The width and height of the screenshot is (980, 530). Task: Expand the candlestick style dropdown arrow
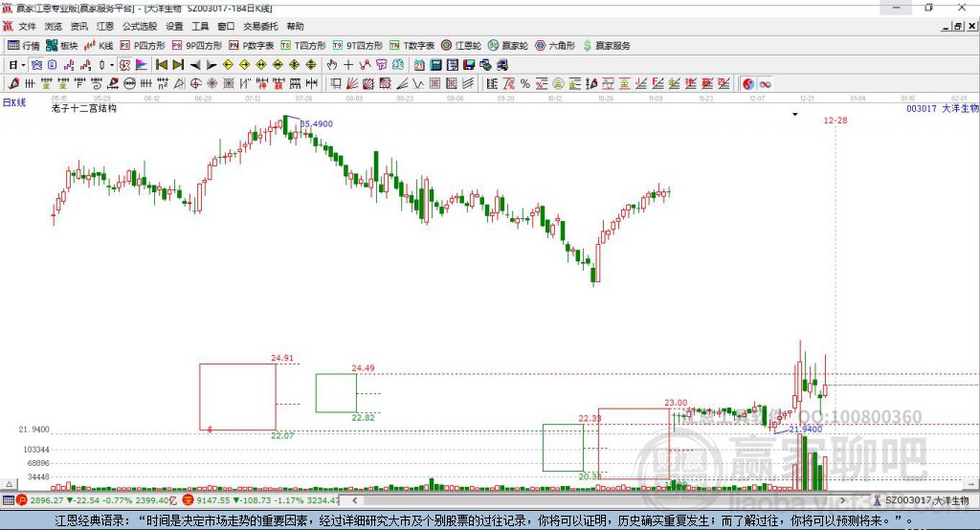[x=112, y=65]
